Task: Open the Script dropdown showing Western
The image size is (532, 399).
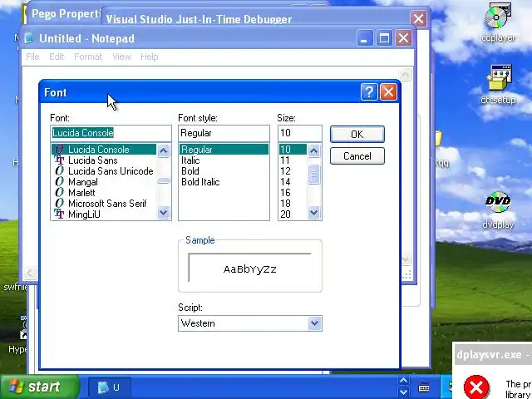Action: point(314,323)
